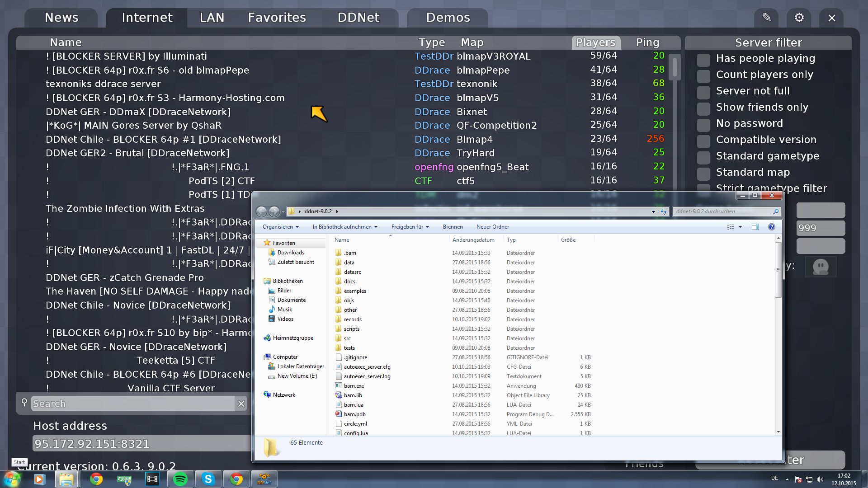This screenshot has height=488, width=868.
Task: Open Spotify from the taskbar
Action: click(x=180, y=479)
